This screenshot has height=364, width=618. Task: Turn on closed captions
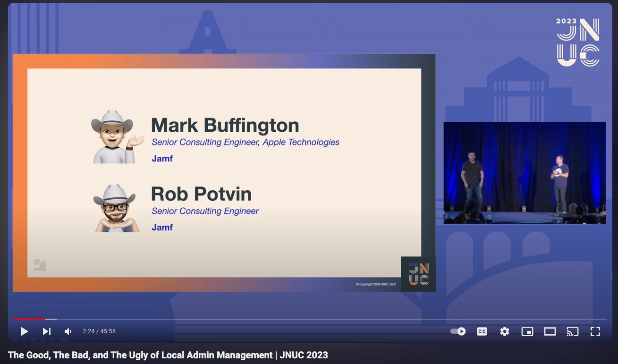point(482,331)
